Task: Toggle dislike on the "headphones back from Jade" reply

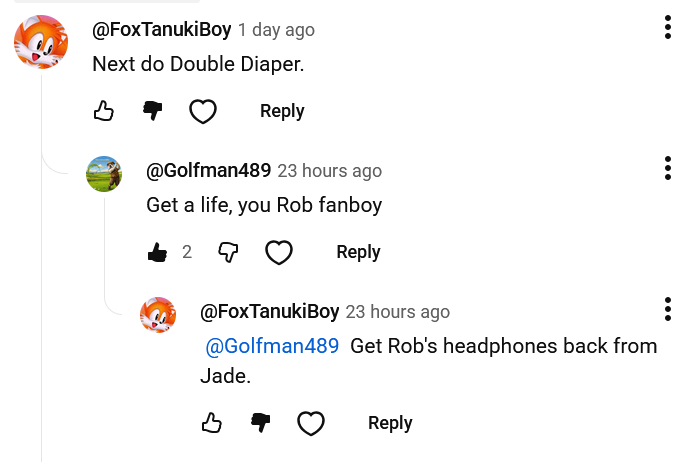Action: [261, 423]
